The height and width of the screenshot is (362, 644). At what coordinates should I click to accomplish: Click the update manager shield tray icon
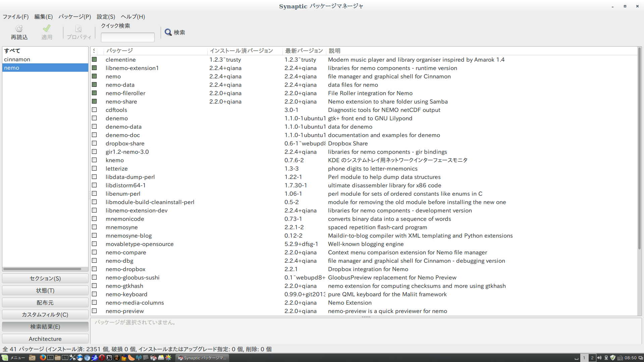pyautogui.click(x=613, y=358)
